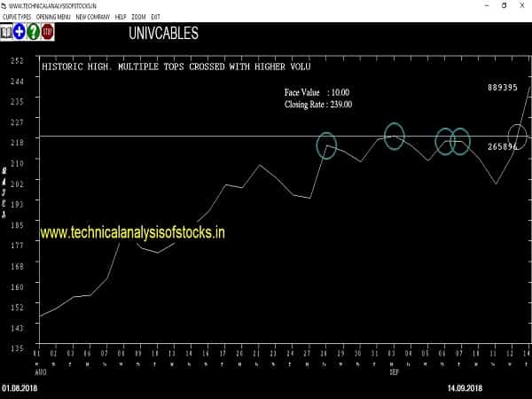
Task: Open the Help menu
Action: coord(121,17)
